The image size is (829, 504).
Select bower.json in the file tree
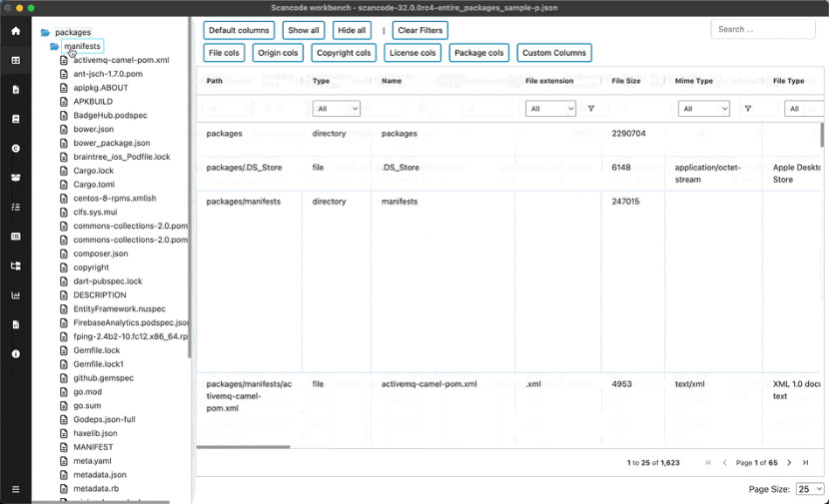[94, 129]
